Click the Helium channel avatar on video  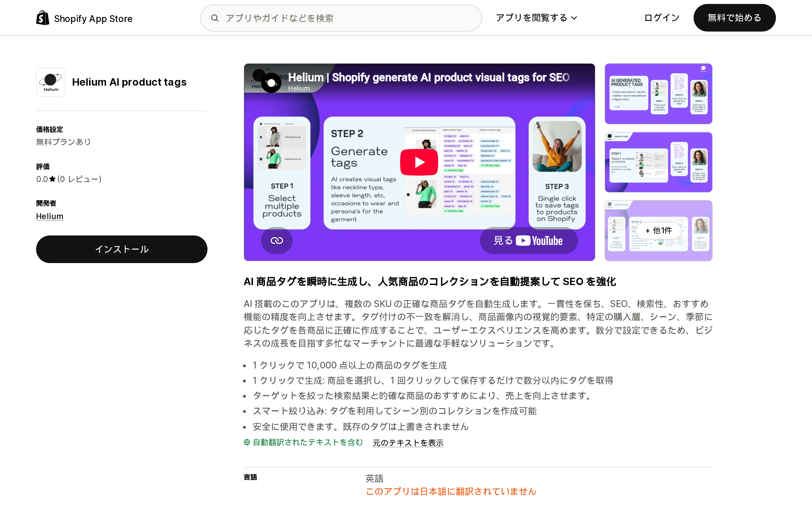click(x=271, y=83)
